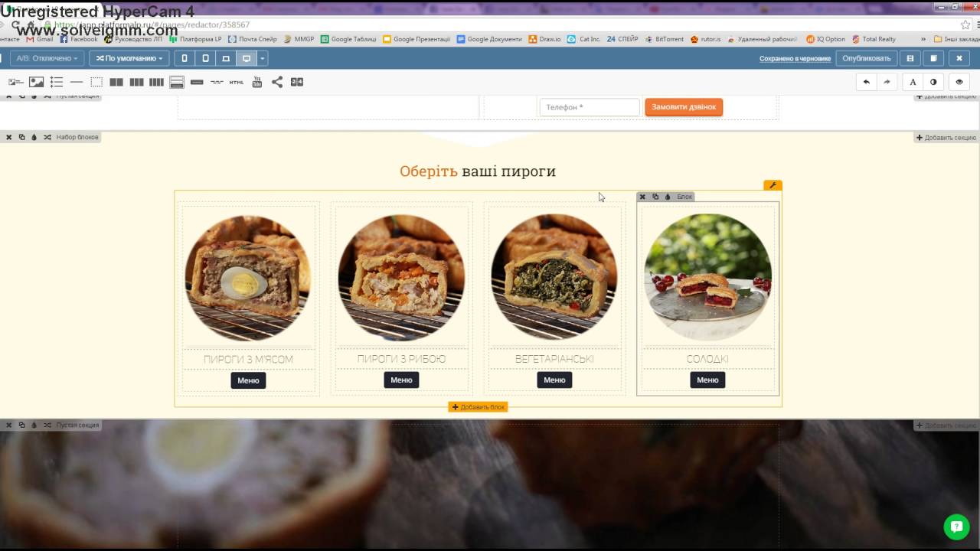Open the Draw.io bookmark
Viewport: 980px width, 551px height.
point(545,39)
